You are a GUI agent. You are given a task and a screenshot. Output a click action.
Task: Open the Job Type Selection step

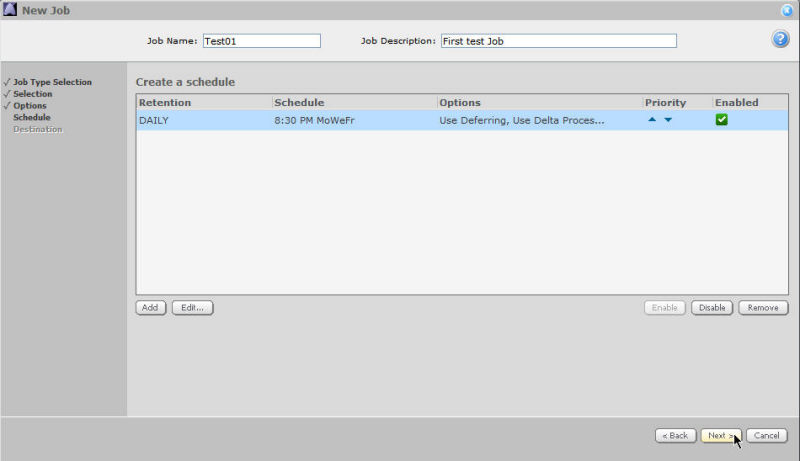coord(52,82)
